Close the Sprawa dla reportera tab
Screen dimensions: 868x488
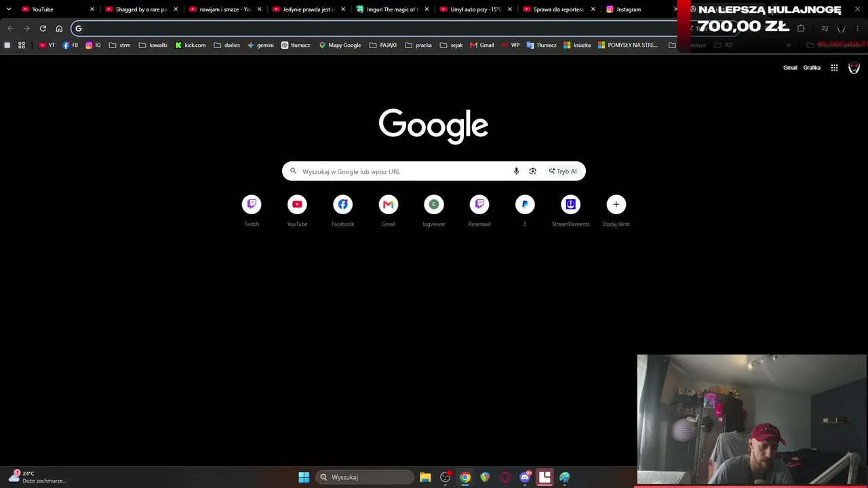coord(593,9)
